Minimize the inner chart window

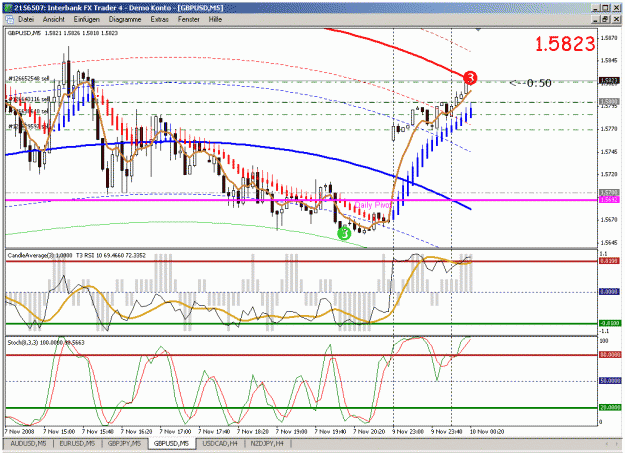(x=597, y=19)
